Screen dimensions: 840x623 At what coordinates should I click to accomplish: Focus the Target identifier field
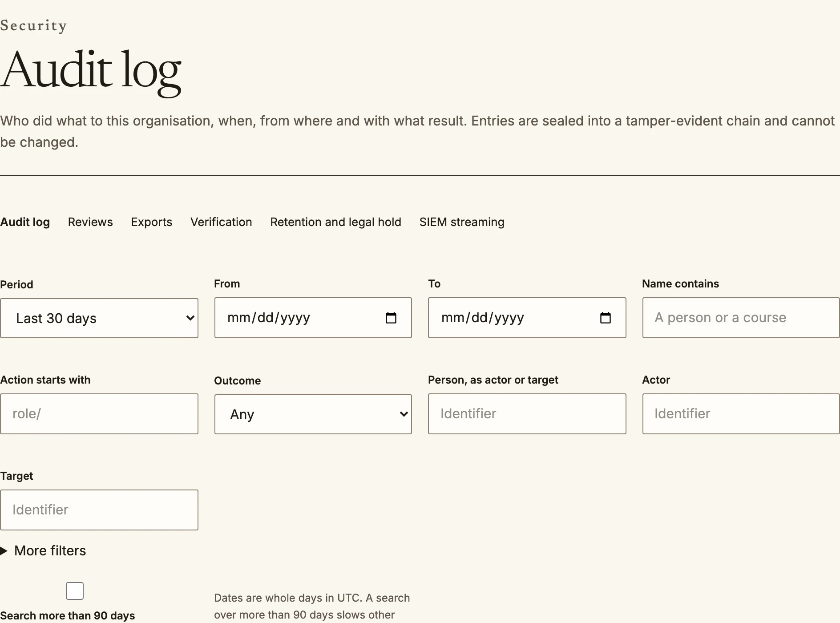pos(99,510)
